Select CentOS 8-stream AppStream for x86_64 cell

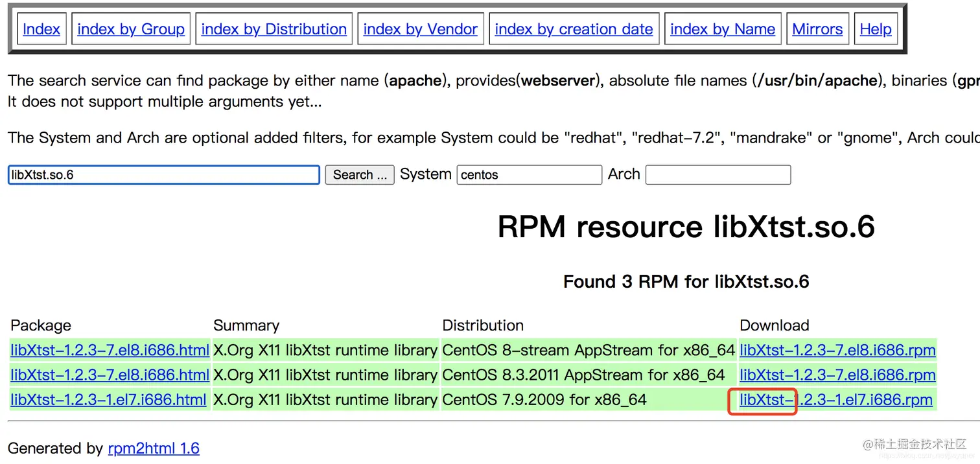click(588, 351)
